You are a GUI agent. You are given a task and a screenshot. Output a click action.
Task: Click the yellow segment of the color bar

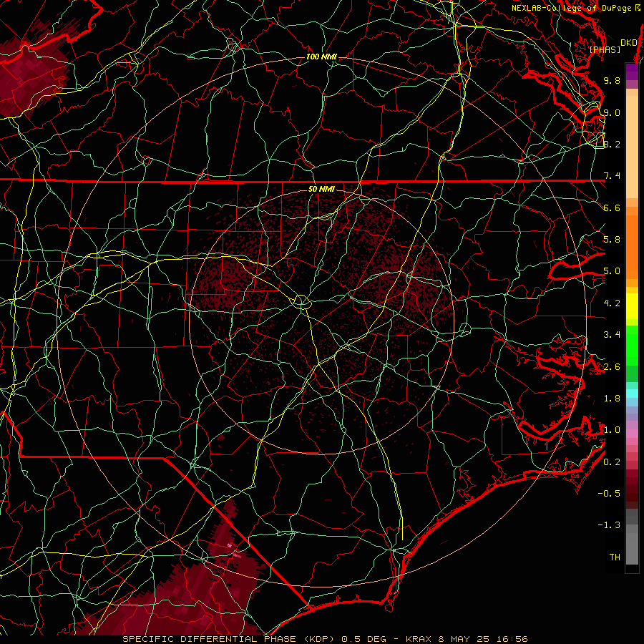632,306
